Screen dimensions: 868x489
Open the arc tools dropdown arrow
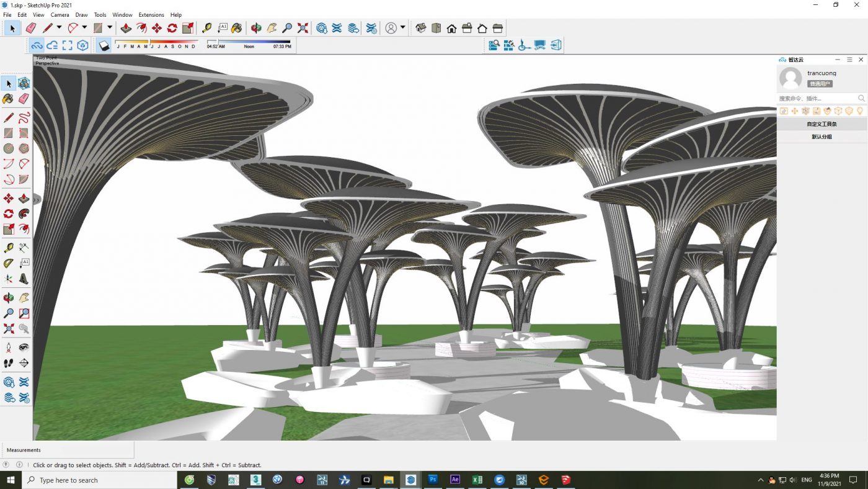(84, 28)
